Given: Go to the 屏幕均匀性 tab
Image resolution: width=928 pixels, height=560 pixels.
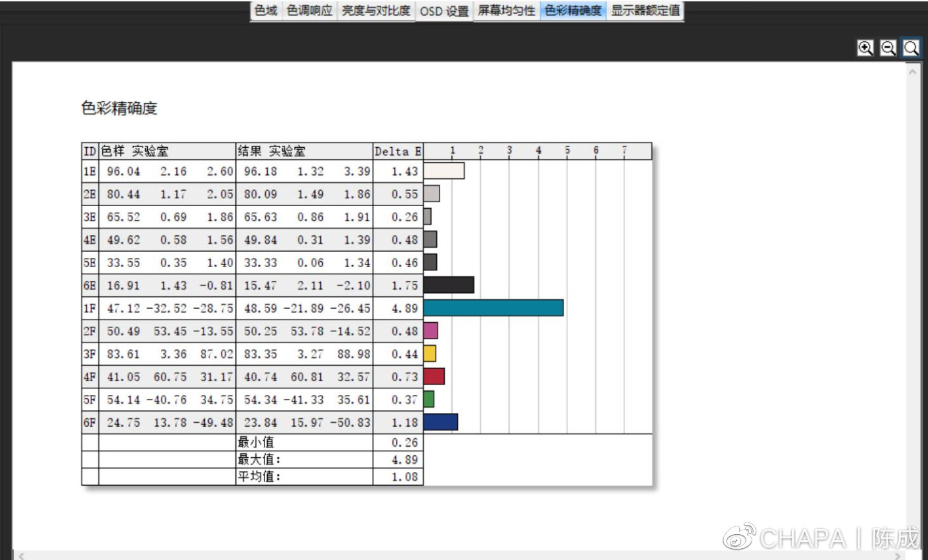Looking at the screenshot, I should click(x=506, y=11).
